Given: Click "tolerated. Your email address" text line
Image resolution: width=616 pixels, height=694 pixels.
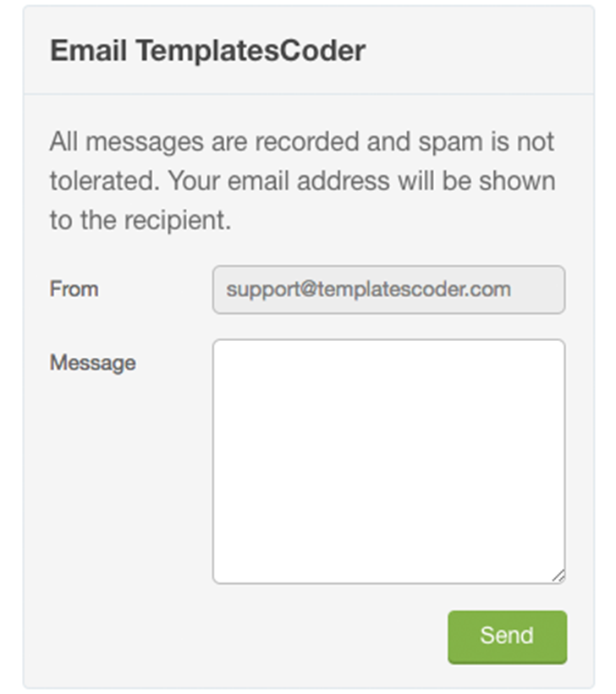Looking at the screenshot, I should coord(302,181).
